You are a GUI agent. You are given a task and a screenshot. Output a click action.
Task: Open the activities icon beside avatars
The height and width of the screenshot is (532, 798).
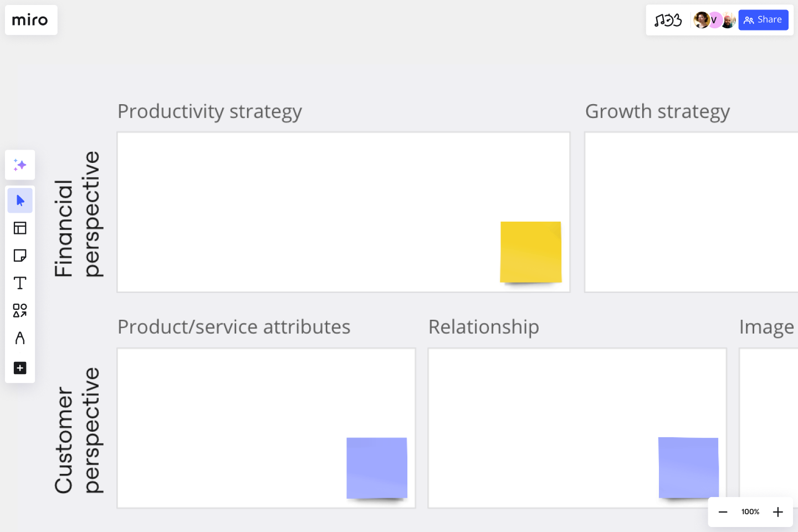668,21
